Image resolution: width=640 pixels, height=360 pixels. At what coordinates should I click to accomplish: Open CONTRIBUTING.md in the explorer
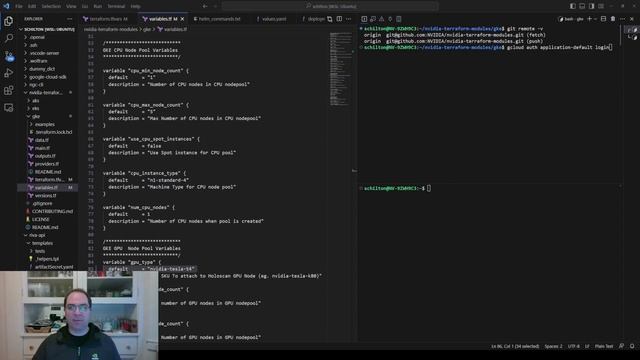coord(47,211)
